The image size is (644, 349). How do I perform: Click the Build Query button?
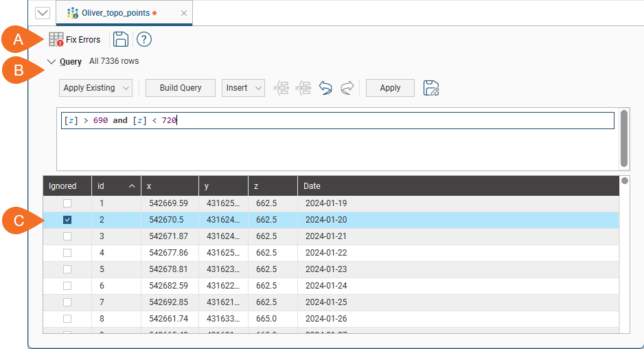point(181,88)
